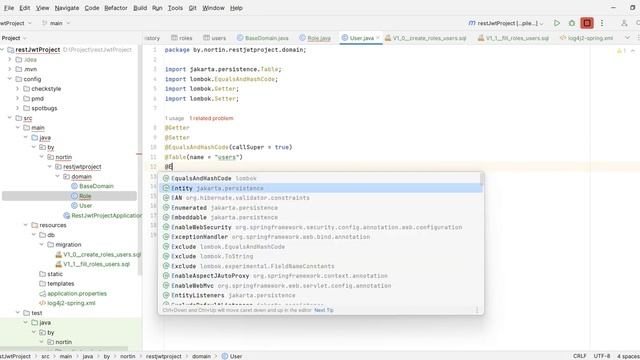Switch to the roles tab

(x=182, y=38)
